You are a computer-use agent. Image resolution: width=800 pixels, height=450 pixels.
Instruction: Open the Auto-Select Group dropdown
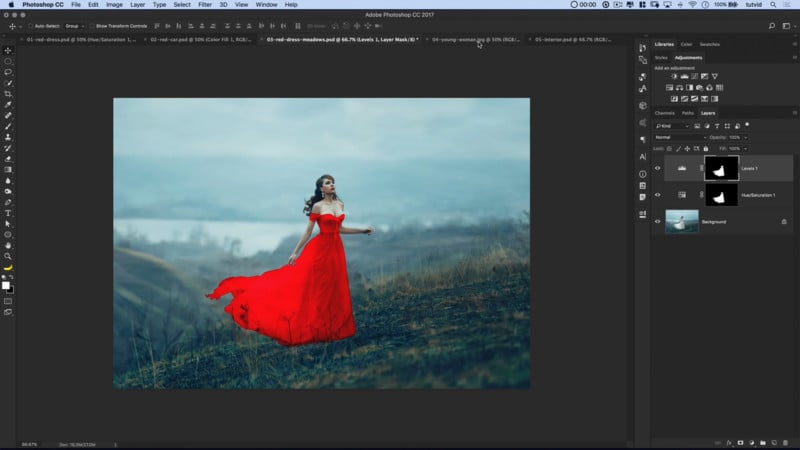click(x=74, y=26)
